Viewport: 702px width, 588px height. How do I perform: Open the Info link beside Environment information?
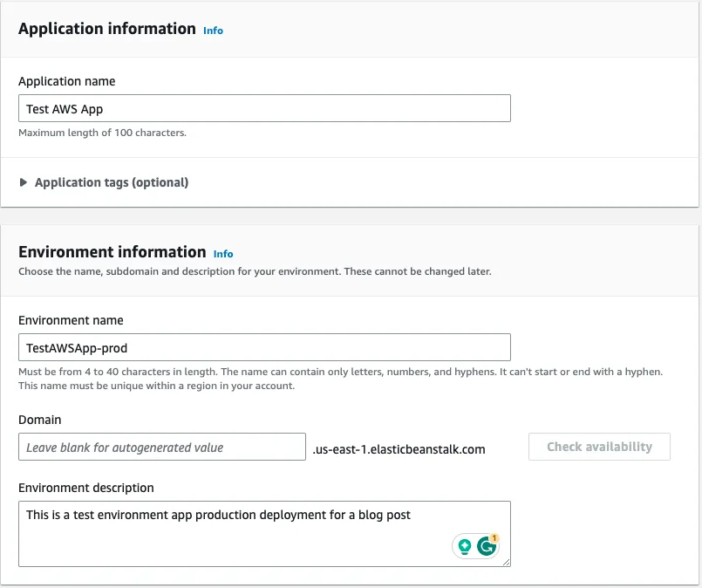222,254
